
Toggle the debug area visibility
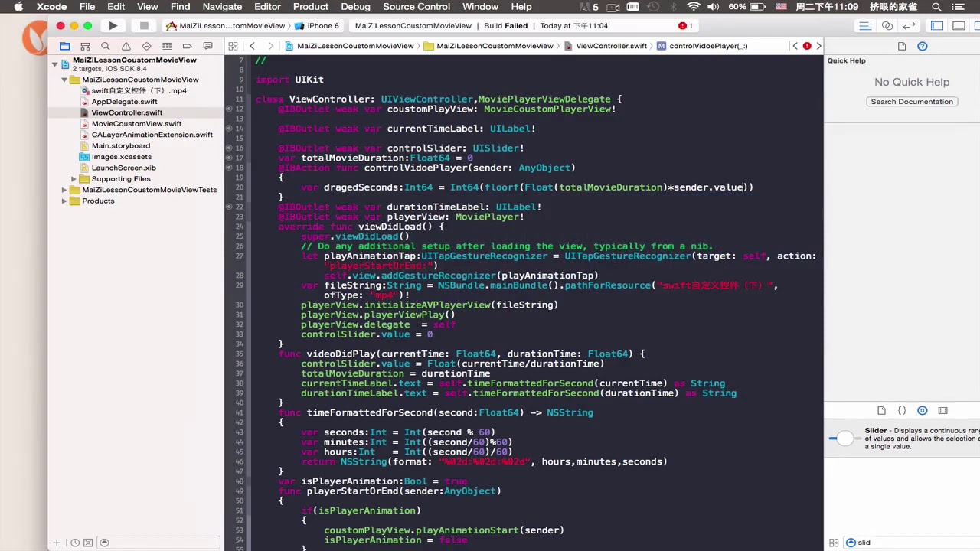[959, 25]
